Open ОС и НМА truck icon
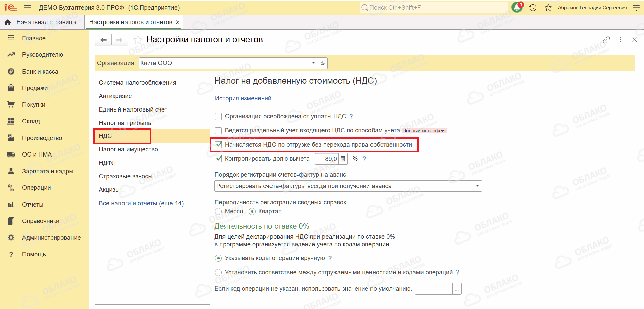Screen dimensions: 644x309 [x=11, y=154]
